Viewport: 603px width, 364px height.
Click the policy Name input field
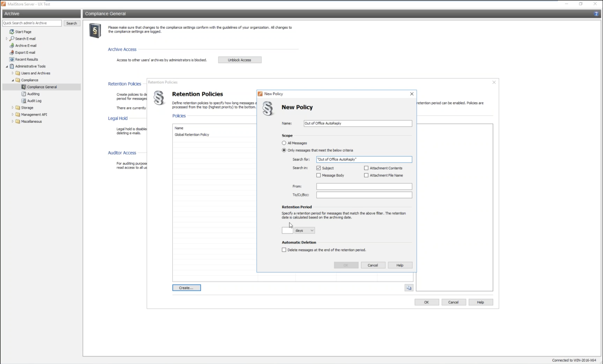[x=358, y=123]
